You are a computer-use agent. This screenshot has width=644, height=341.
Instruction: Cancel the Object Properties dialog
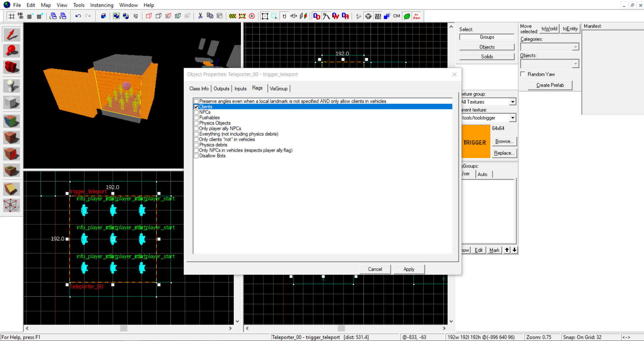point(375,269)
